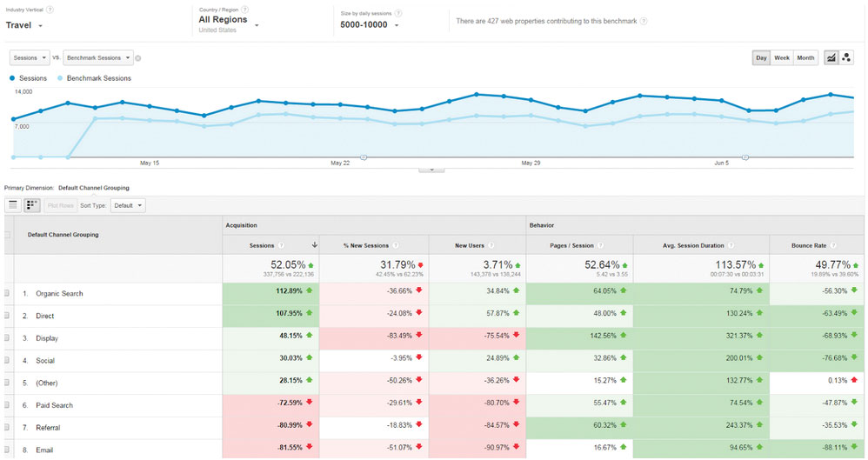Click the 0.13% (Other) bounce rate cell

(817, 383)
